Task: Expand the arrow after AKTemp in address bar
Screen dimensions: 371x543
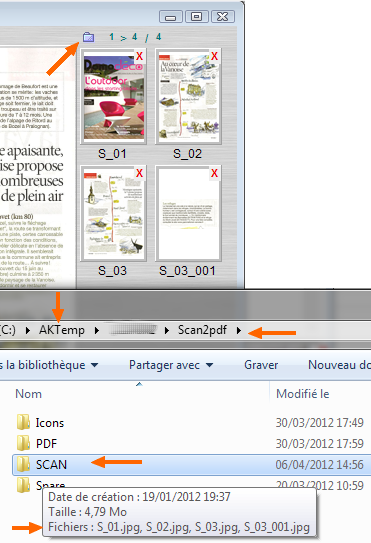Action: pos(97,330)
